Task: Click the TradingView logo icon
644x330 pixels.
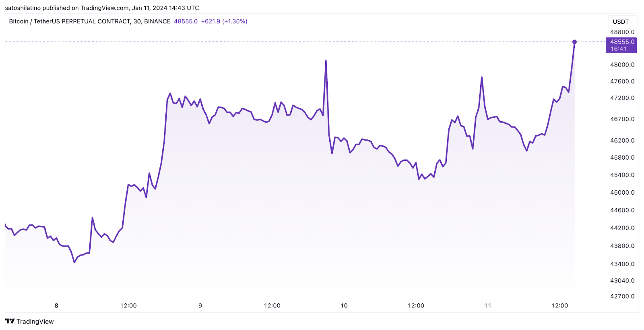Action: coord(10,321)
